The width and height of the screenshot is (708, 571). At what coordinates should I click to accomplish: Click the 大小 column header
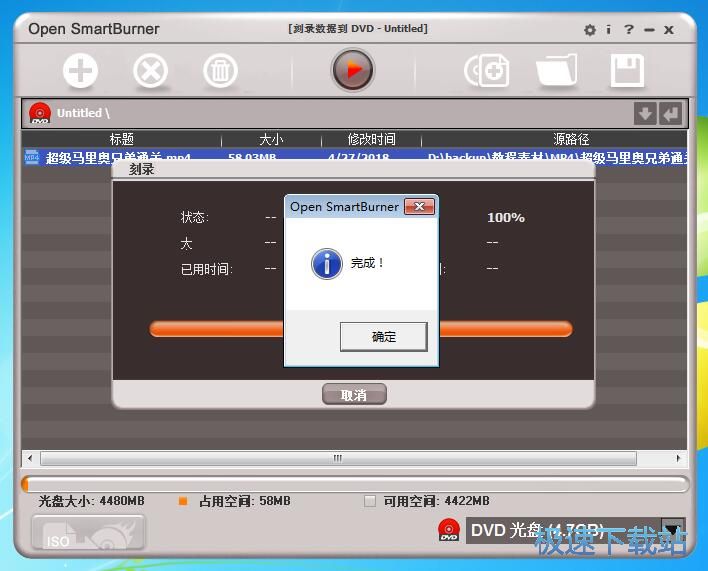pos(271,139)
